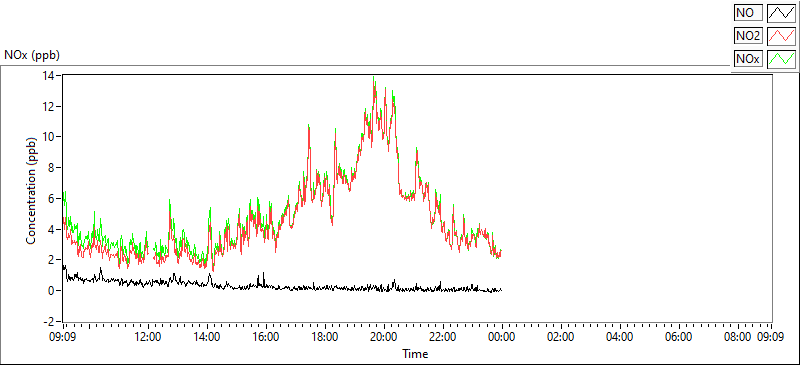The height and width of the screenshot is (365, 800).
Task: Click the NOx (ppb) graph caption
Action: pyautogui.click(x=32, y=55)
